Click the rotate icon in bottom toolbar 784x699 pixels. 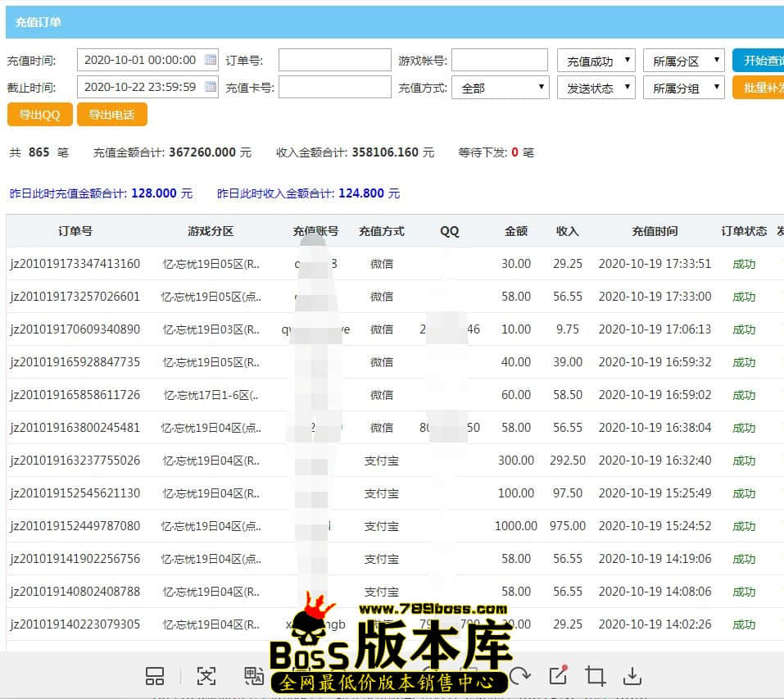(519, 676)
